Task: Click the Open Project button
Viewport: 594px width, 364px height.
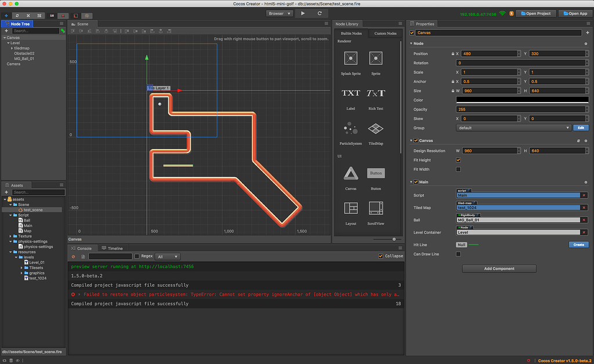Action: coord(535,14)
